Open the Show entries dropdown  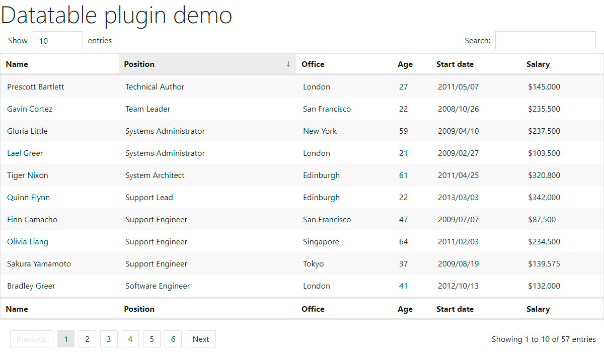pyautogui.click(x=58, y=40)
